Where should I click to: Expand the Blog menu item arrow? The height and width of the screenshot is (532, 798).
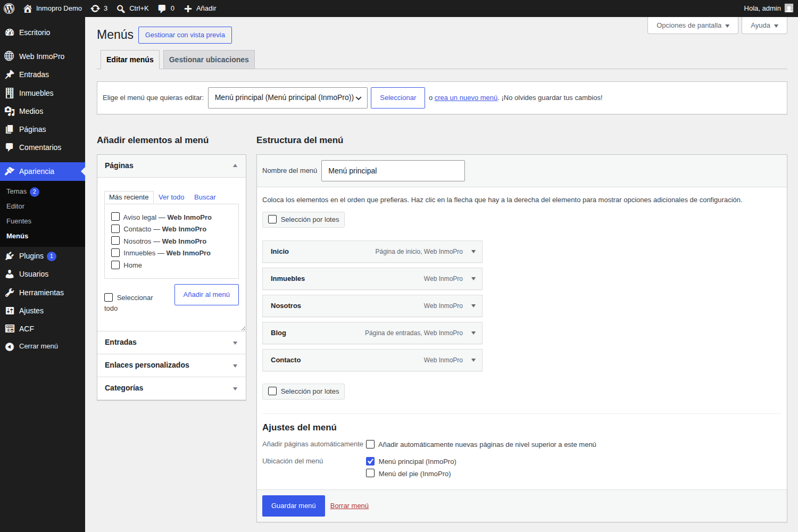coord(473,333)
